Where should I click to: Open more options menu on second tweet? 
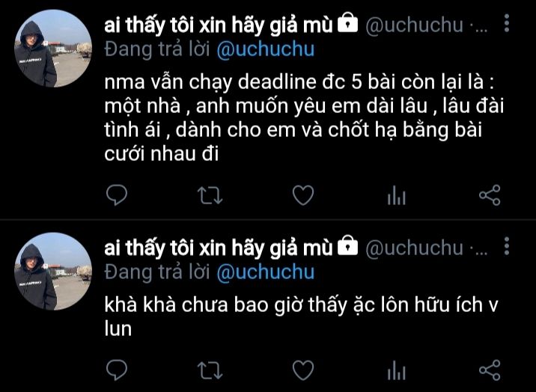click(x=507, y=246)
